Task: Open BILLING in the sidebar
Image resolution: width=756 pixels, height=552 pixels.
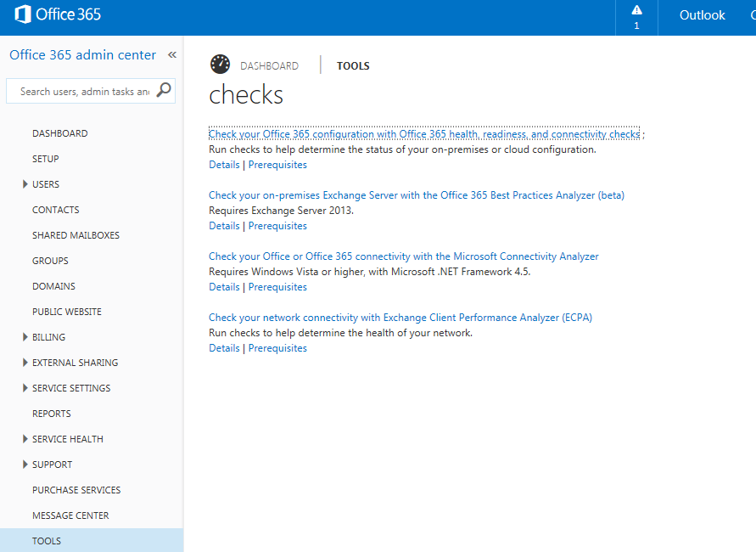Action: 48,337
